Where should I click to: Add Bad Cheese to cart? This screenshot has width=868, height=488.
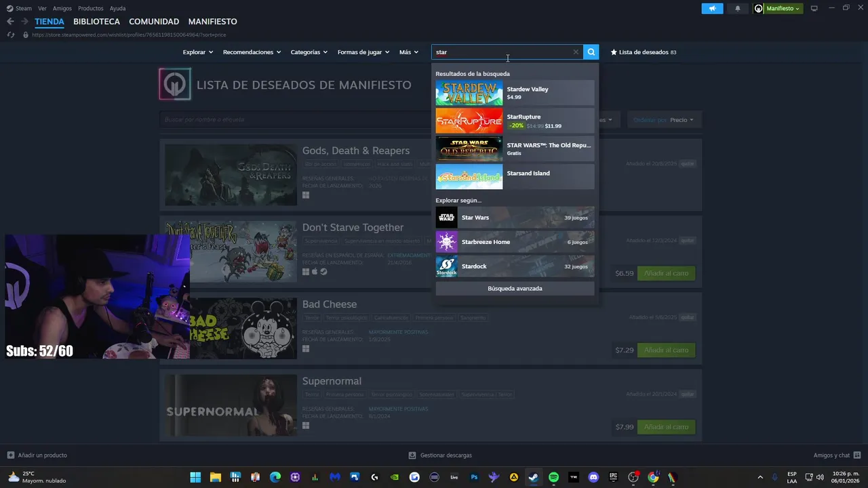pos(666,350)
